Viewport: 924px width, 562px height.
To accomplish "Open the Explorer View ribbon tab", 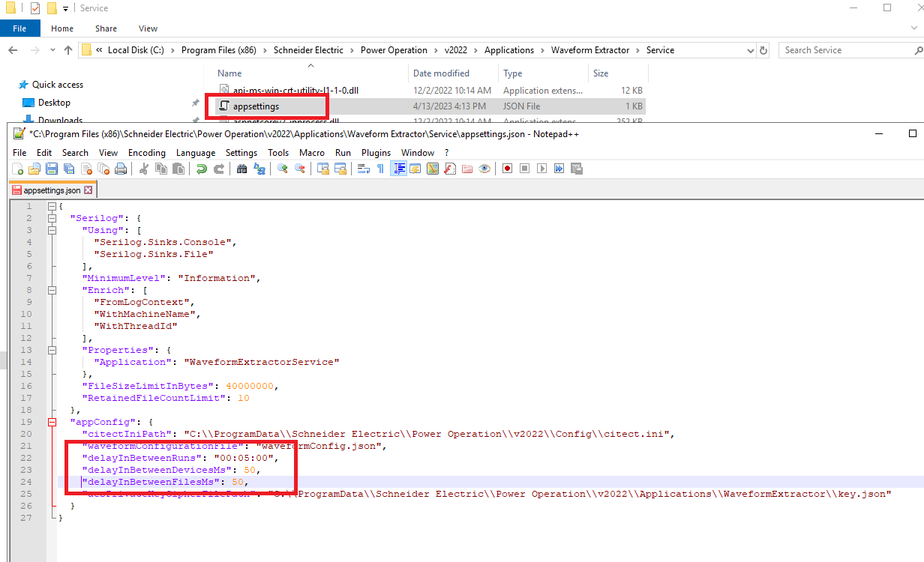I will [148, 28].
